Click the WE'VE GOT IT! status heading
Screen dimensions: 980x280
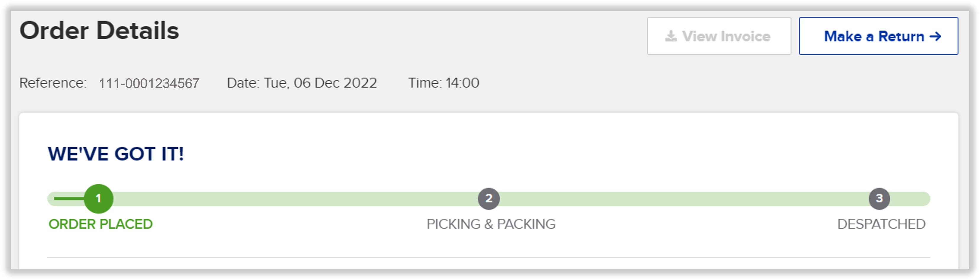click(116, 154)
